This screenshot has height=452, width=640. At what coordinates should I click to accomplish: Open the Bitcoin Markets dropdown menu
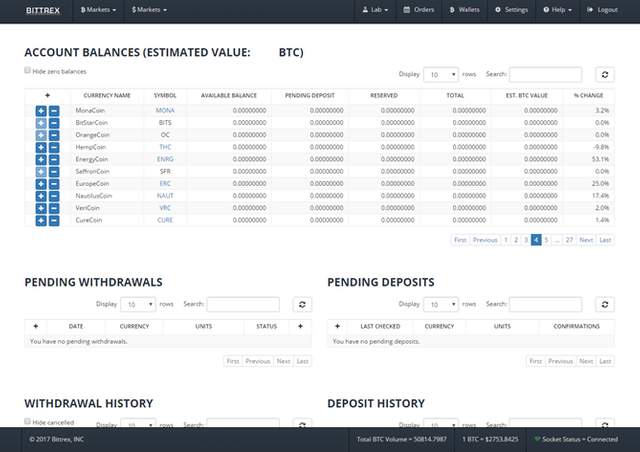98,10
